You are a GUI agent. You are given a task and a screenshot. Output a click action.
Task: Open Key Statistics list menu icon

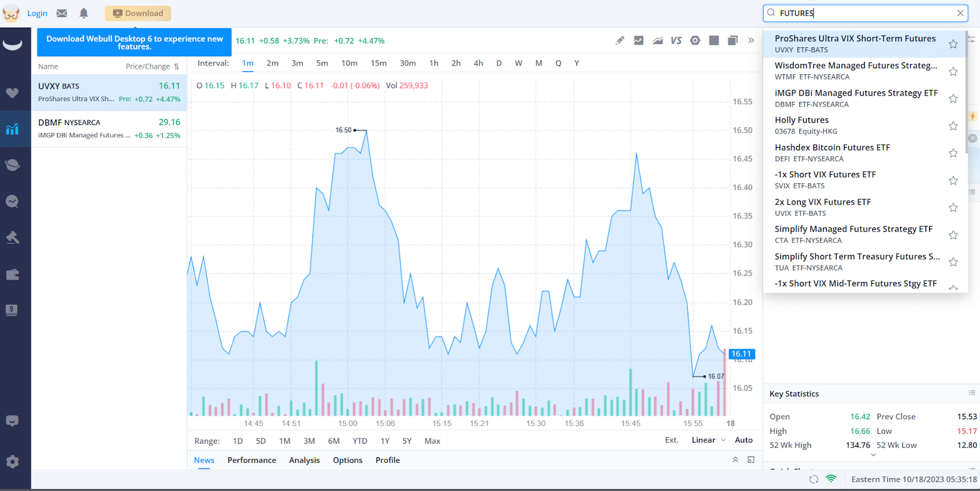(971, 393)
